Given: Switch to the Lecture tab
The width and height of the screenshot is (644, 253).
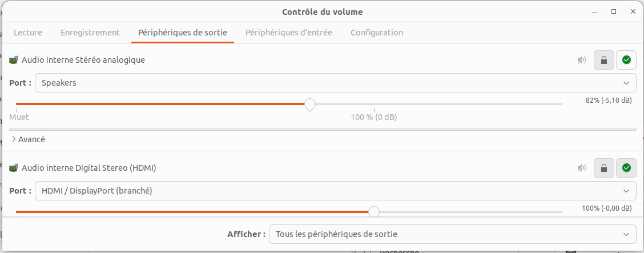Looking at the screenshot, I should [x=28, y=33].
